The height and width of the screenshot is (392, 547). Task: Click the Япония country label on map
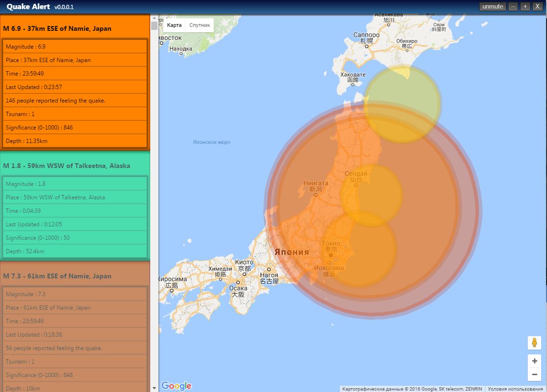click(x=292, y=252)
